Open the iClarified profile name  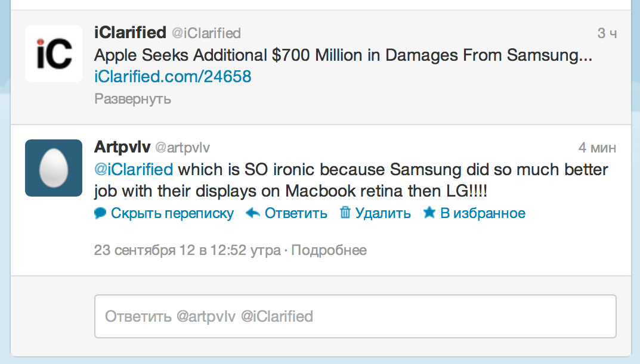pos(130,33)
